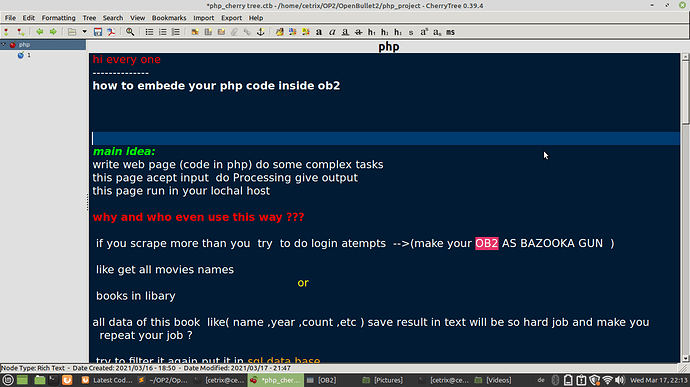Click the highlighted OB2 word
This screenshot has width=690, height=387.
[x=487, y=243]
